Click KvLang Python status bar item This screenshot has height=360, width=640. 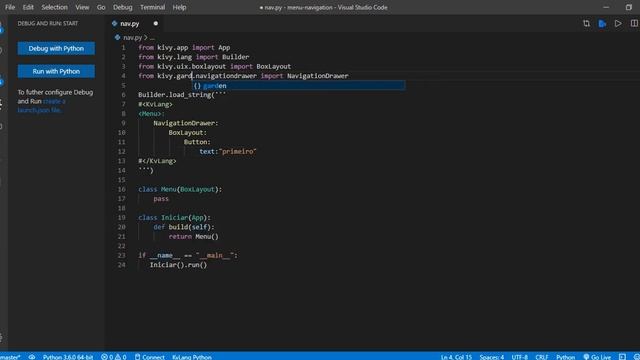pos(192,357)
